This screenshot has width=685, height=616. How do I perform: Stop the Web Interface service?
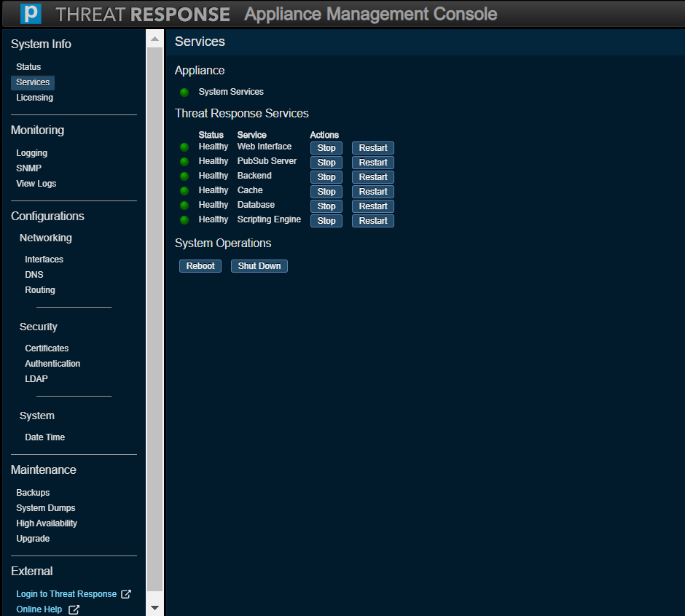(326, 148)
